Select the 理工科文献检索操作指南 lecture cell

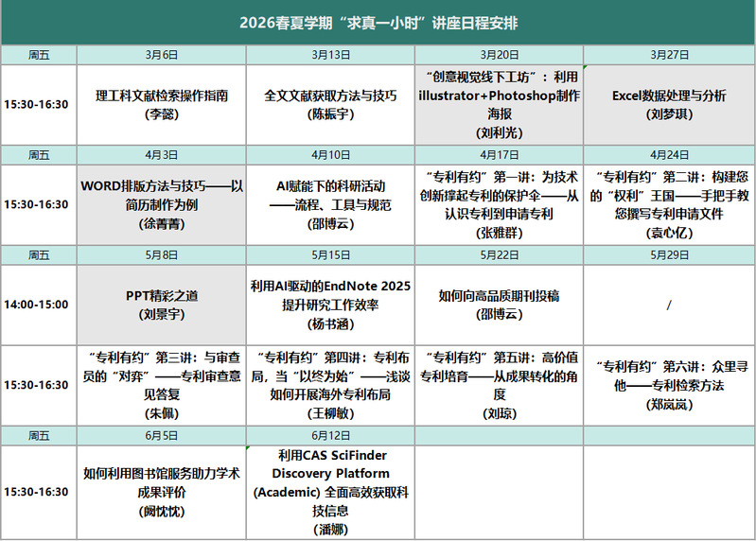coord(161,104)
